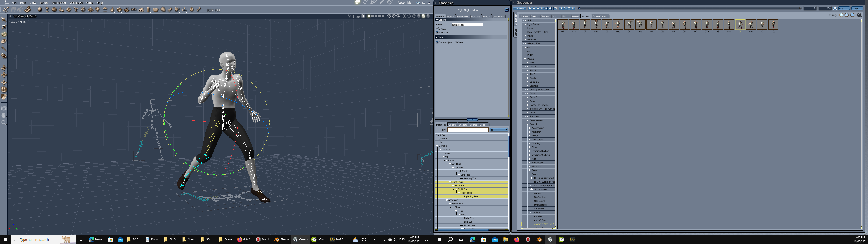868x244 pixels.
Task: Insert a sphere primitive from toolbar
Action: click(x=40, y=10)
